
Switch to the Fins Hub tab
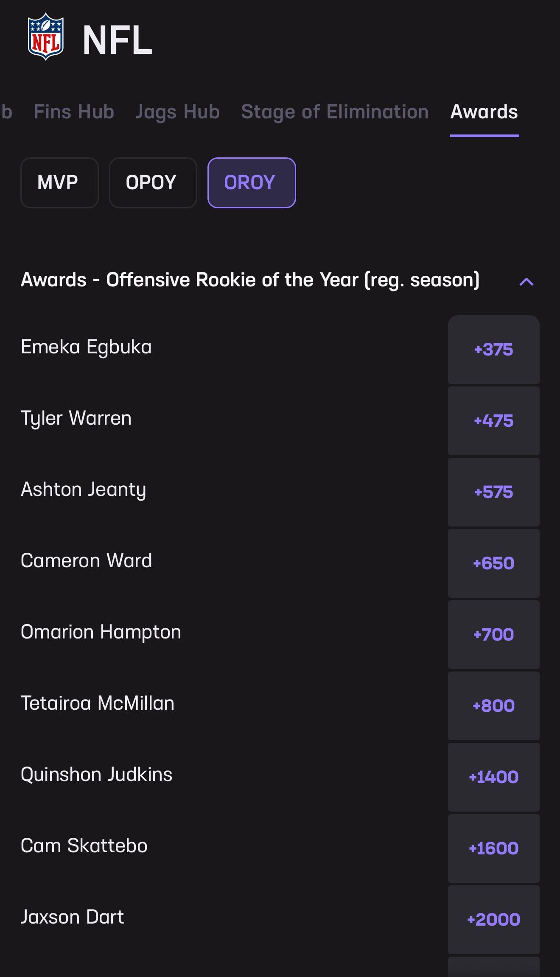click(x=74, y=112)
